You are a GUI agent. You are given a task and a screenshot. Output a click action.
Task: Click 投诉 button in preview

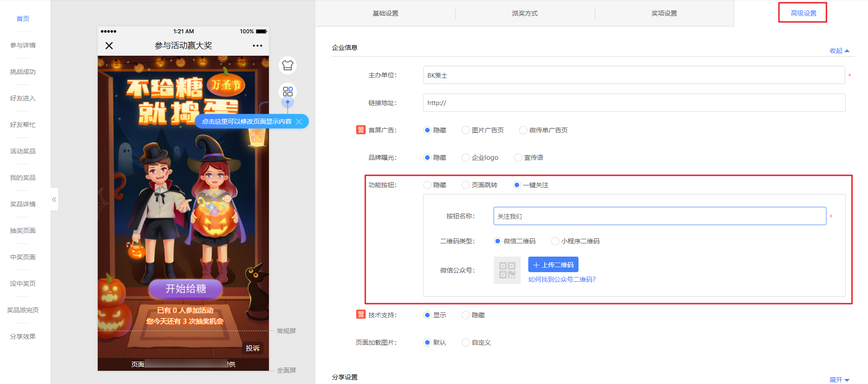pyautogui.click(x=253, y=348)
